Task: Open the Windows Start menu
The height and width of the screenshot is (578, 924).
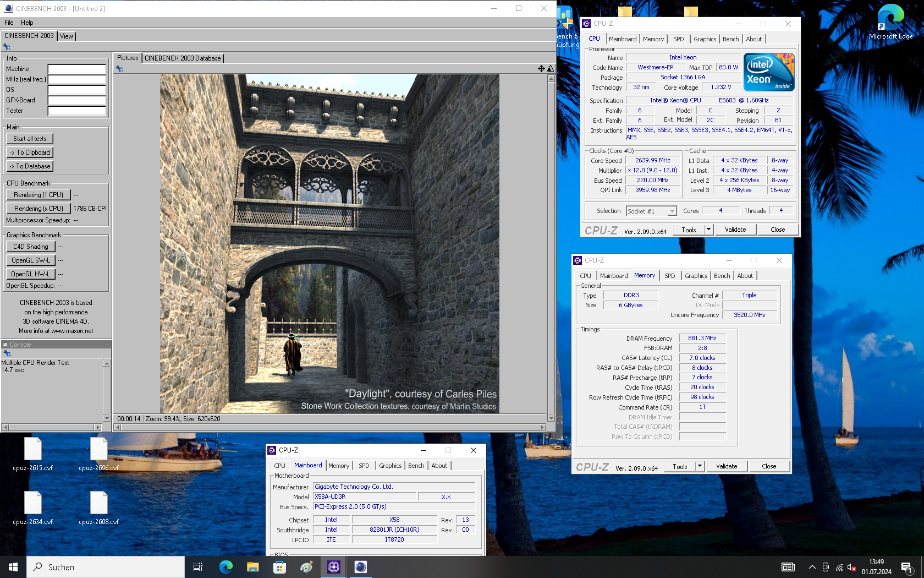Action: [13, 567]
